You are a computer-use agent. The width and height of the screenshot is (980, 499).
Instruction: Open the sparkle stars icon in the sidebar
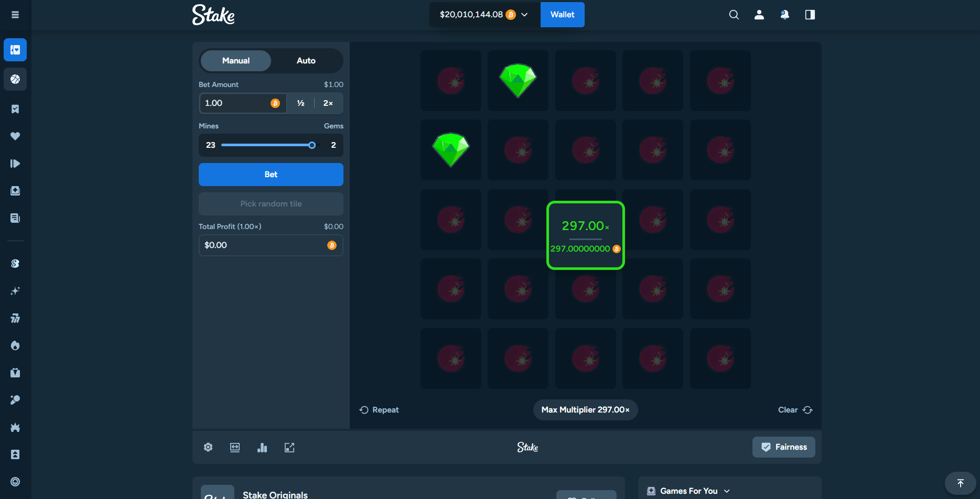point(15,291)
